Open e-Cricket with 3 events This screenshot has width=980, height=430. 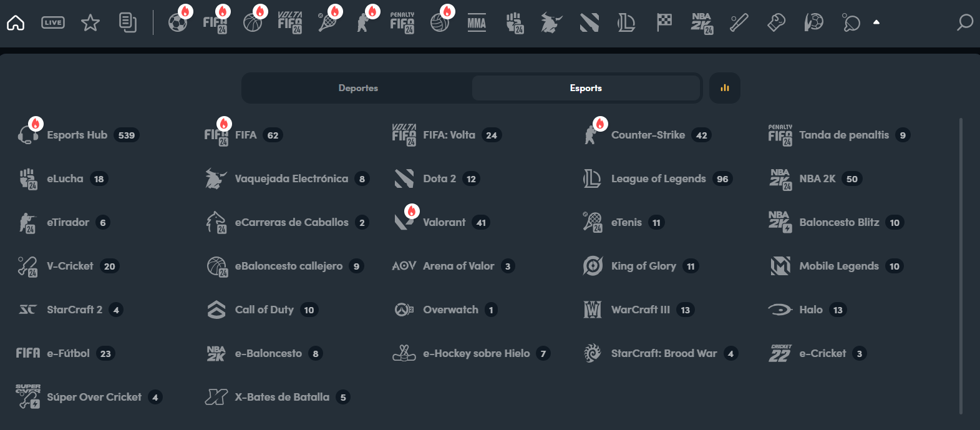point(818,353)
